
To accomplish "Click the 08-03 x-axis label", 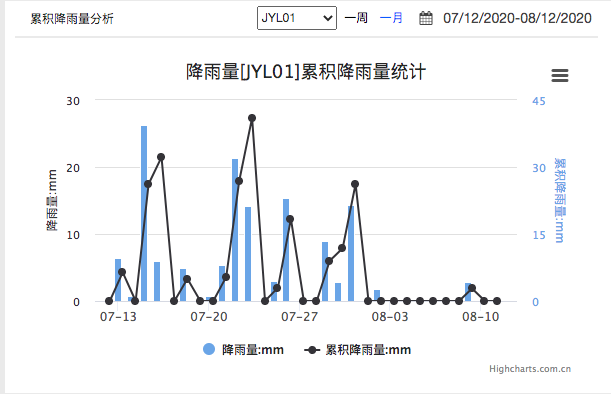I will 390,317.
